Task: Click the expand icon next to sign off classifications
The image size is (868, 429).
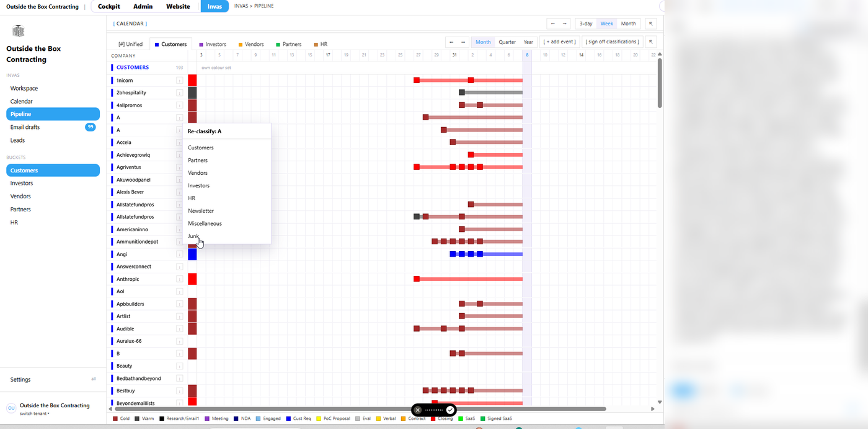Action: pyautogui.click(x=651, y=42)
